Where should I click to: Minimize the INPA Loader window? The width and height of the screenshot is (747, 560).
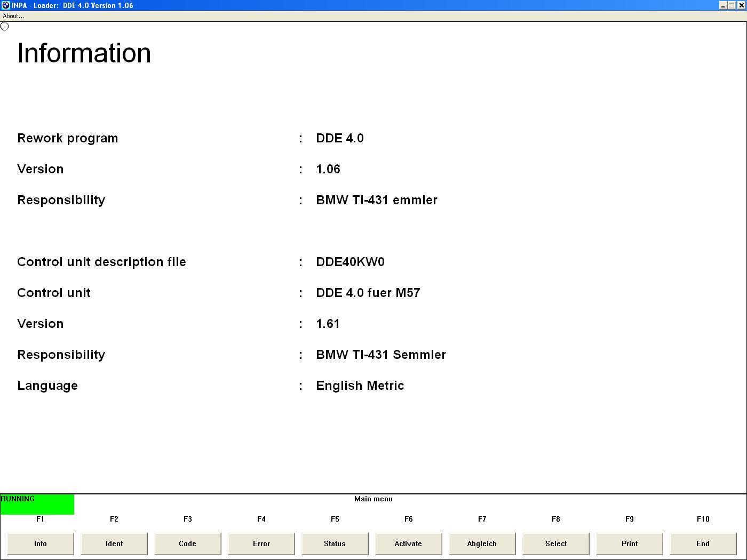click(x=723, y=5)
